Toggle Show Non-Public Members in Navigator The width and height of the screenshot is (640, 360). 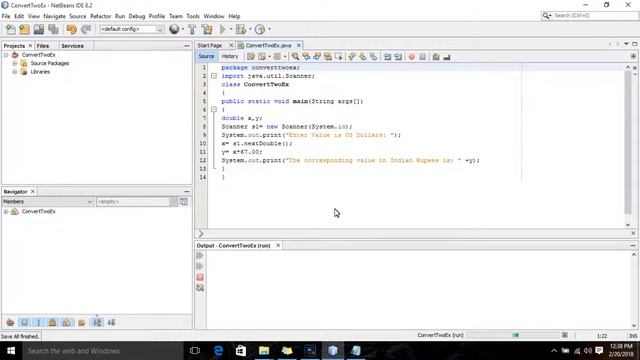(53, 322)
